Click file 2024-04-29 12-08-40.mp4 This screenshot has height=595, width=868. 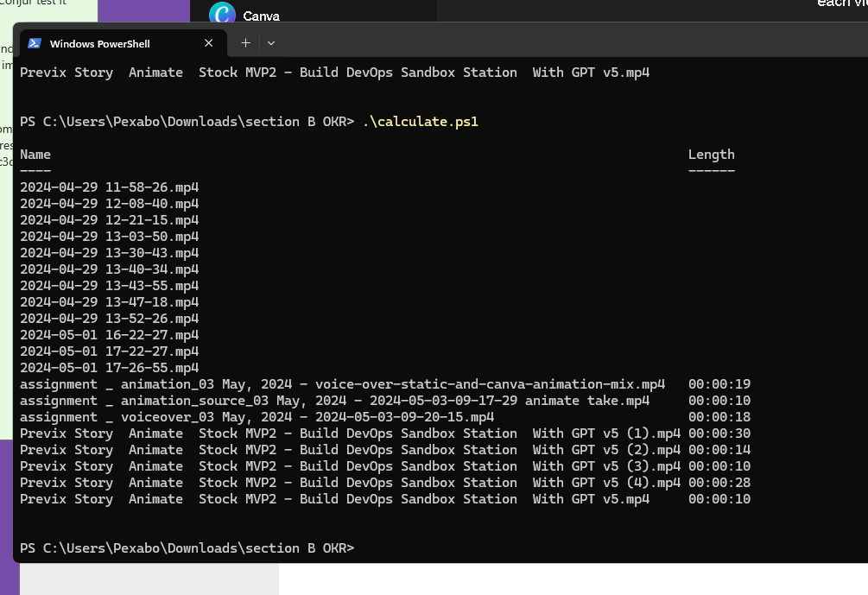[109, 204]
